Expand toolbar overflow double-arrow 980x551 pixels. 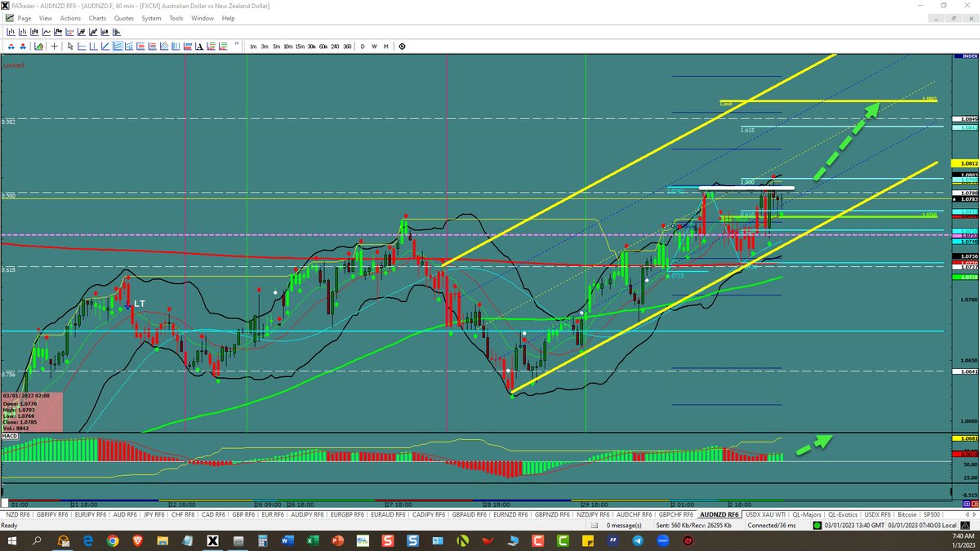pyautogui.click(x=237, y=43)
